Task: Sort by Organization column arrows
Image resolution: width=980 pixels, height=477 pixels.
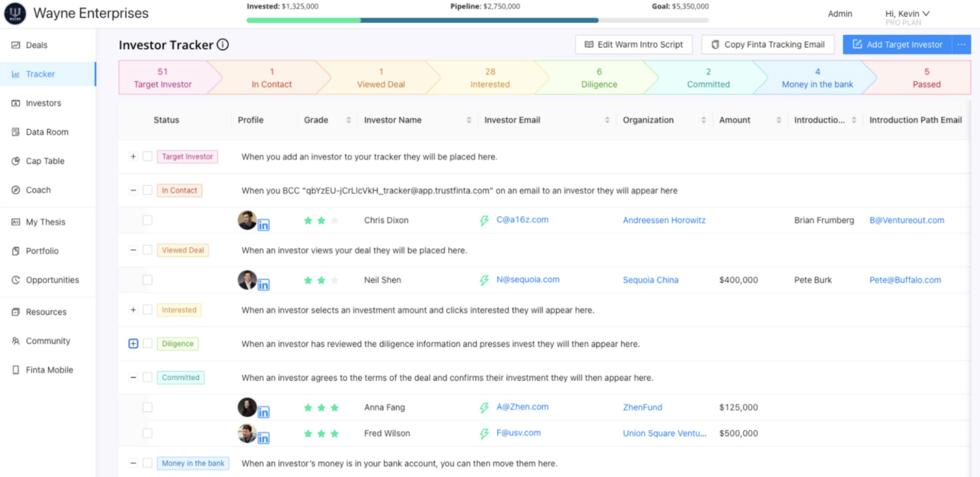Action: [x=703, y=120]
